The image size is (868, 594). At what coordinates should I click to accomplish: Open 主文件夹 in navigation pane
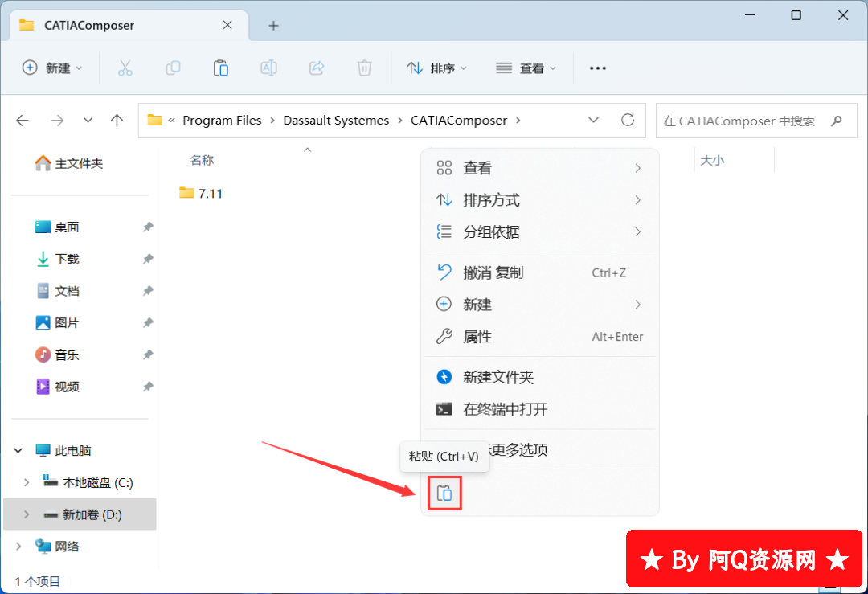(x=69, y=163)
